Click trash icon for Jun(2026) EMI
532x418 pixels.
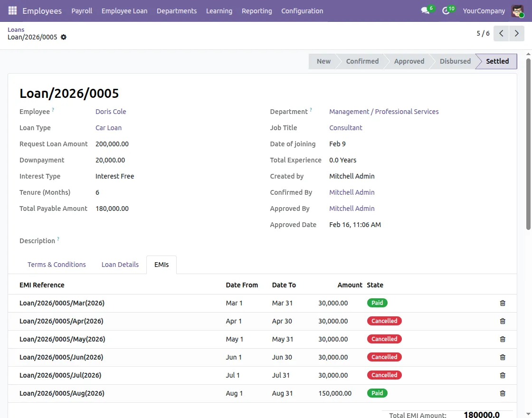click(x=503, y=357)
